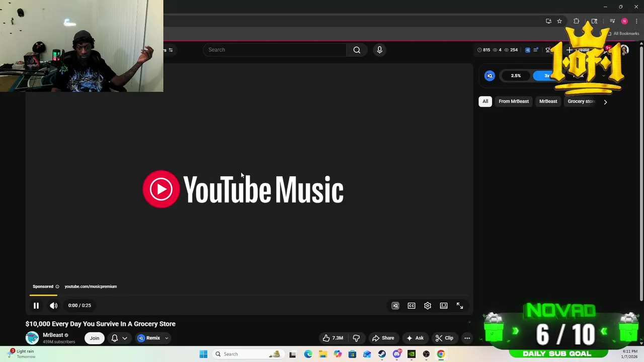Bookmark this tab with the star
The width and height of the screenshot is (644, 362).
(559, 21)
